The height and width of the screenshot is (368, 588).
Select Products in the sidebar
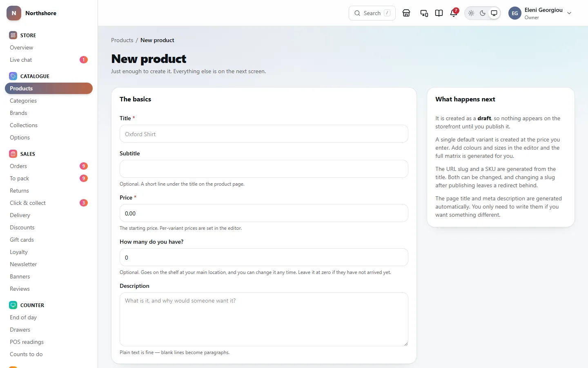[x=49, y=88]
